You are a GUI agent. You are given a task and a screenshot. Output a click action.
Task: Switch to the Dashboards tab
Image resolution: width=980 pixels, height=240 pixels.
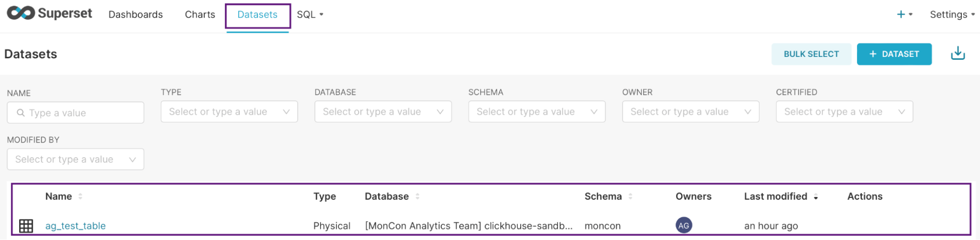135,15
